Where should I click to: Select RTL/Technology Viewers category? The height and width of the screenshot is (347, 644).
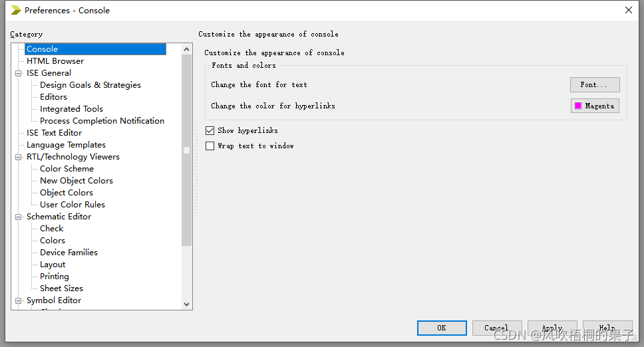pos(73,157)
